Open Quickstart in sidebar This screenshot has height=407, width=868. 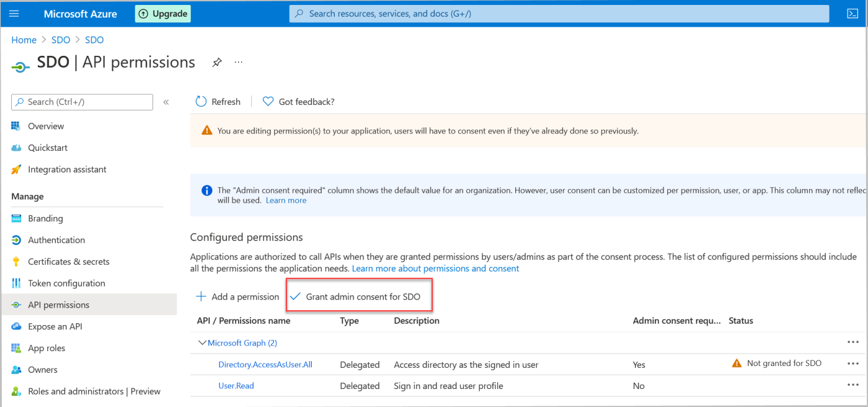point(48,148)
